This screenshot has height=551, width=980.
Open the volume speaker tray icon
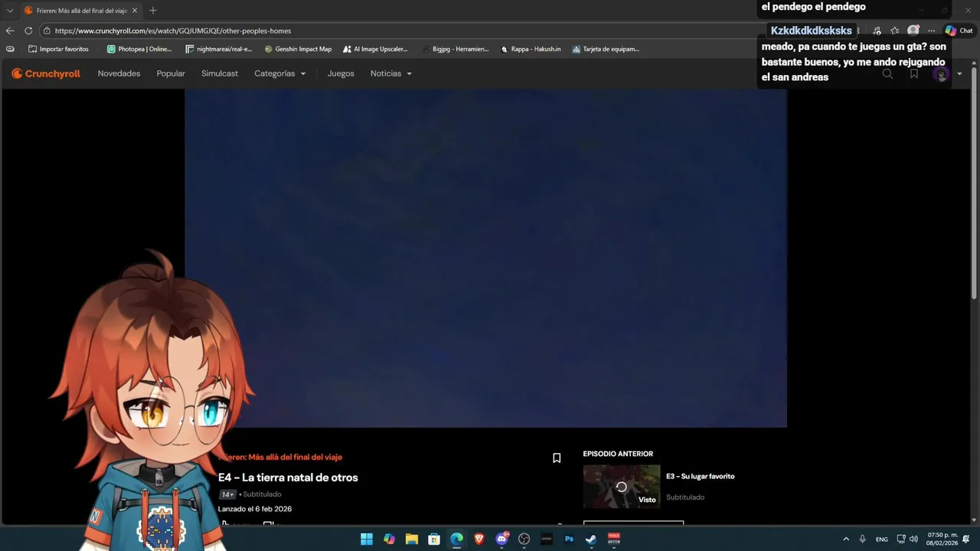click(x=913, y=539)
